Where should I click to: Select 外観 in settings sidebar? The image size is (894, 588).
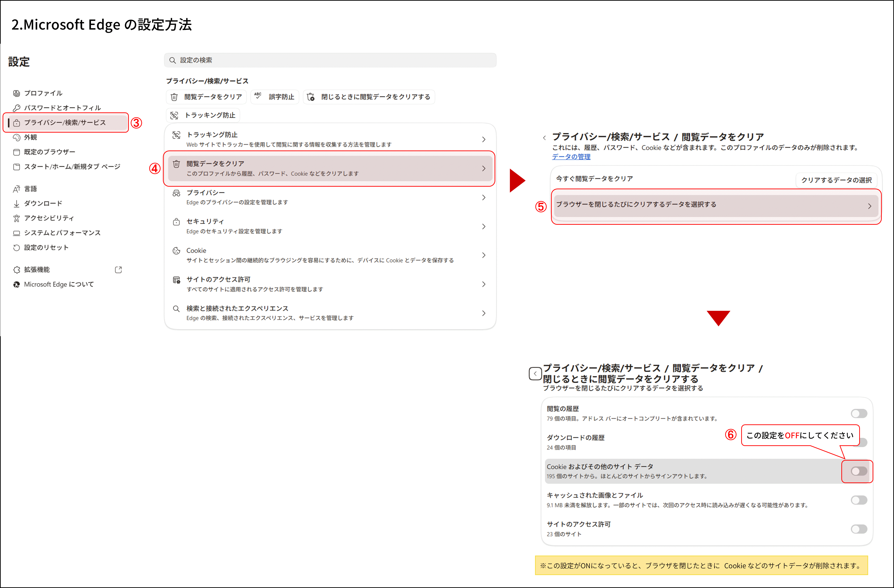point(30,138)
